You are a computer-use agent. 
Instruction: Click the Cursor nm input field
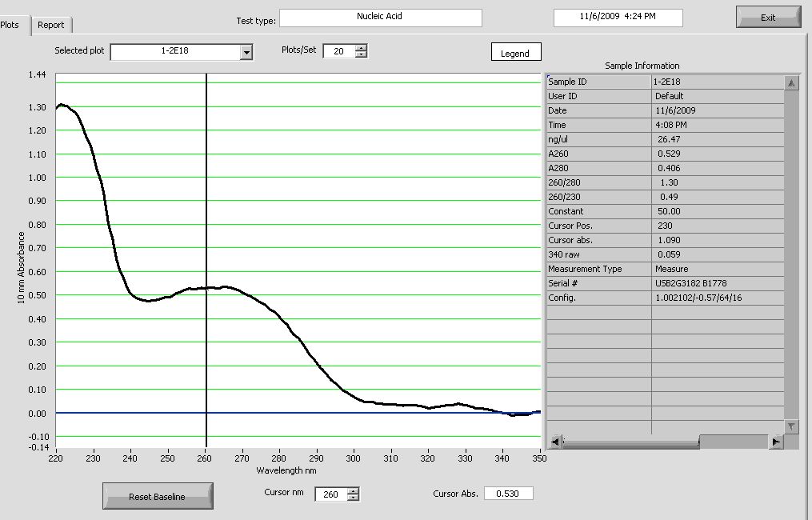(331, 494)
